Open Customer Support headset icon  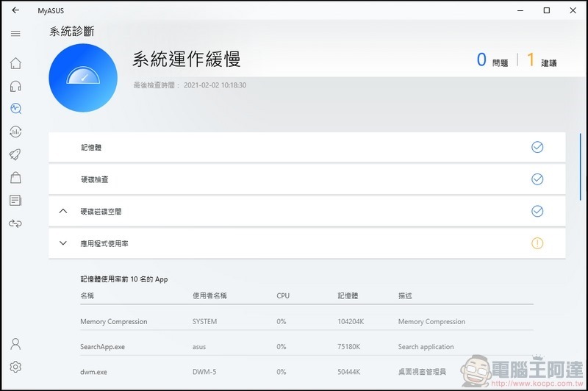[x=15, y=86]
